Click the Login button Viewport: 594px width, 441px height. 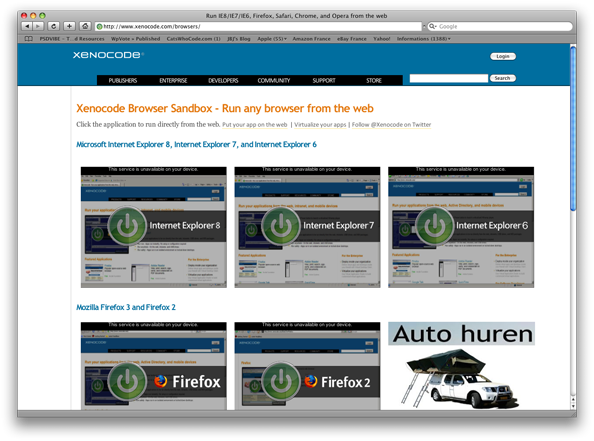[503, 56]
